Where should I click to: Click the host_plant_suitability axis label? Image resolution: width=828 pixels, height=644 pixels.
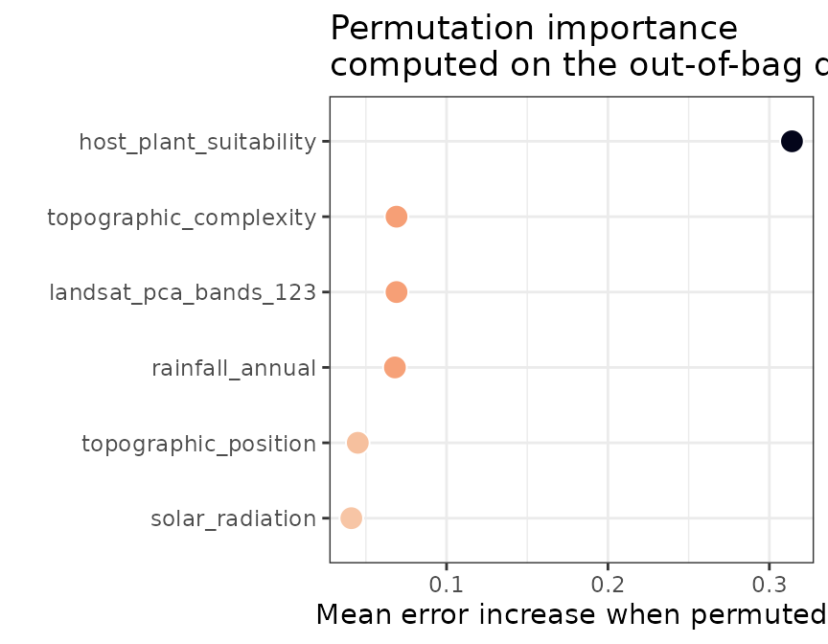197,143
